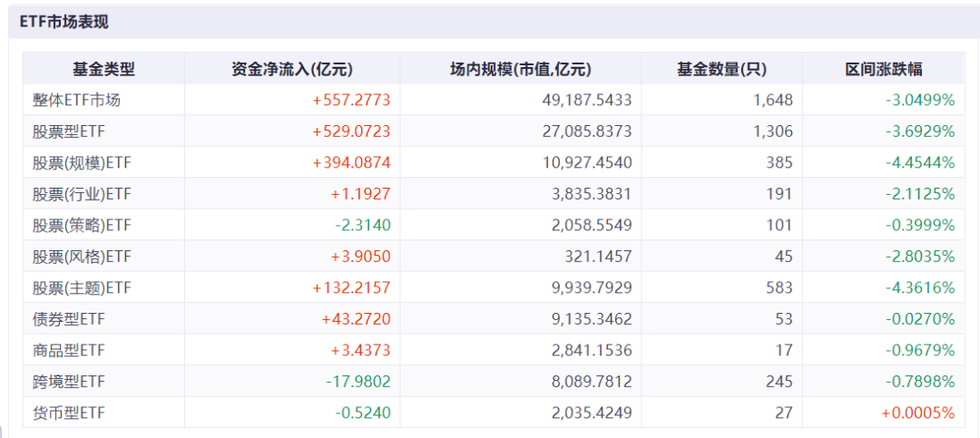Click market size value 49,187.5433
The width and height of the screenshot is (980, 438).
[x=588, y=100]
